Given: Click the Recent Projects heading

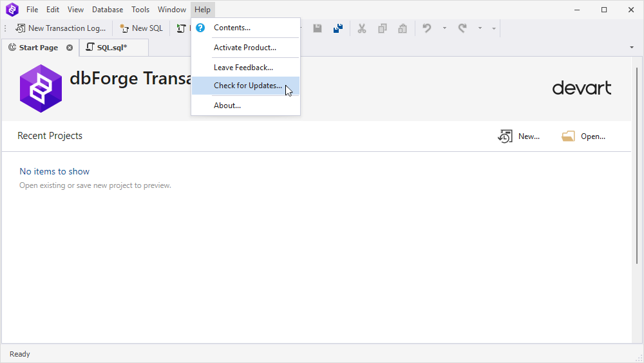Looking at the screenshot, I should click(x=50, y=136).
